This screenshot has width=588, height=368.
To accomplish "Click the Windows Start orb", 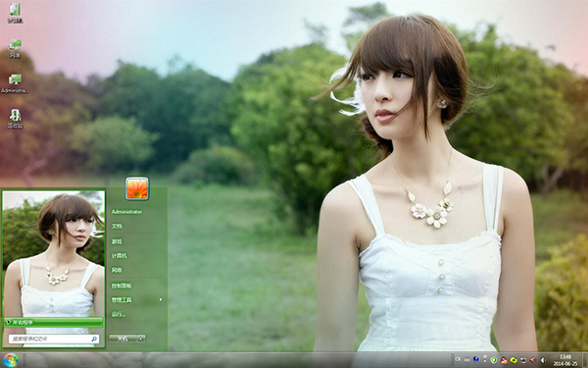I will (x=11, y=360).
